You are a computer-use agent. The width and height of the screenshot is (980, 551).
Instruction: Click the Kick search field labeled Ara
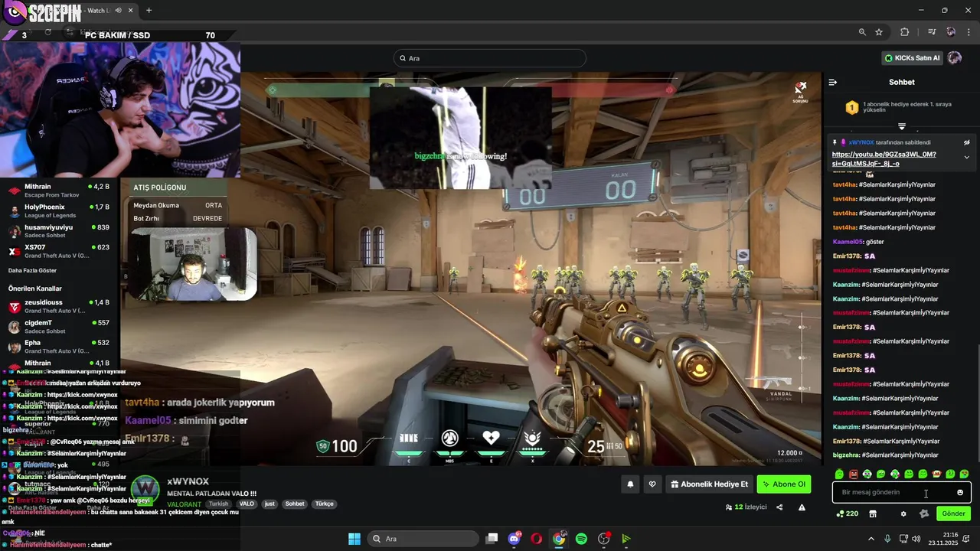489,58
